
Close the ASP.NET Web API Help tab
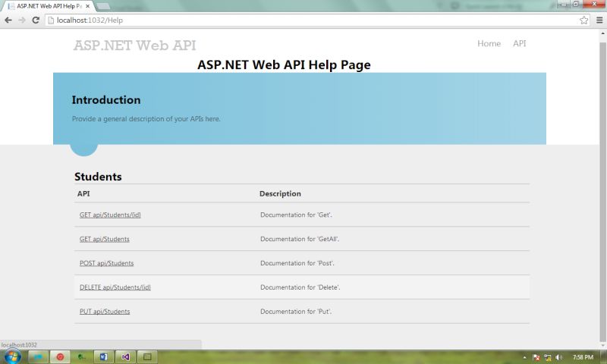click(87, 6)
